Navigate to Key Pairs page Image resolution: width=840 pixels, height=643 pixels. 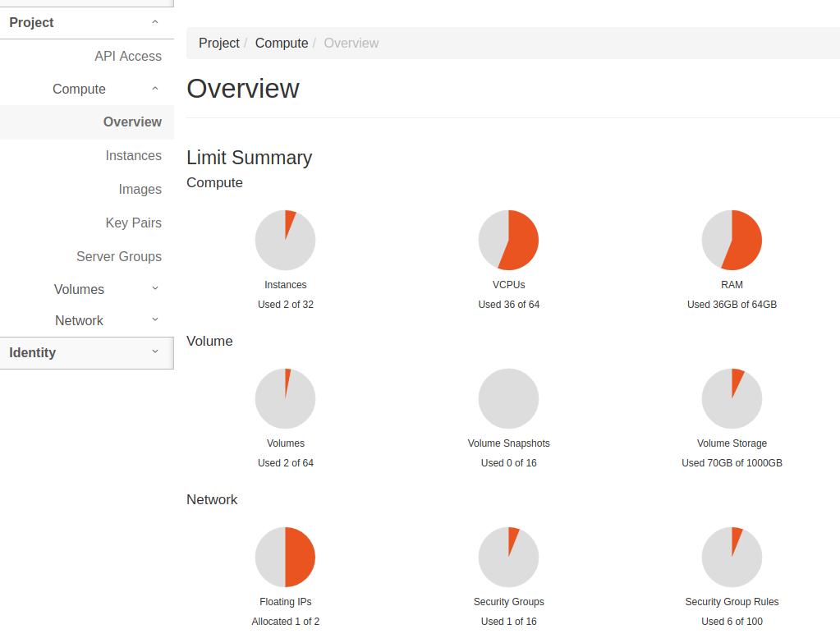(133, 223)
